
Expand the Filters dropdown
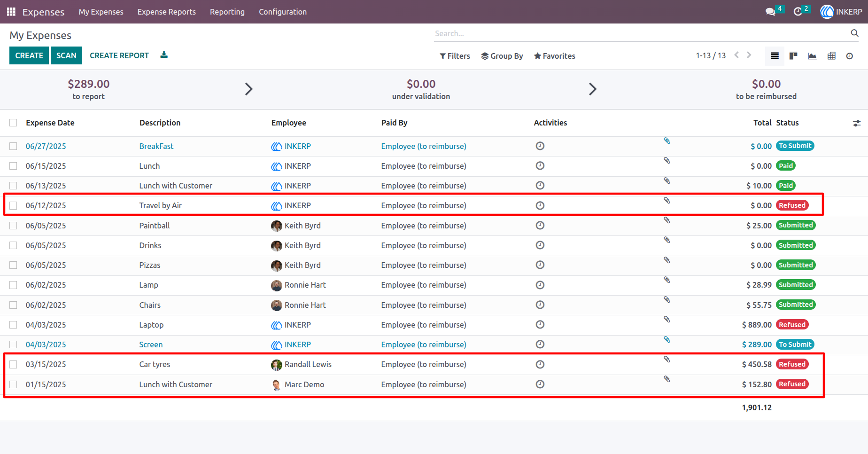pos(455,56)
